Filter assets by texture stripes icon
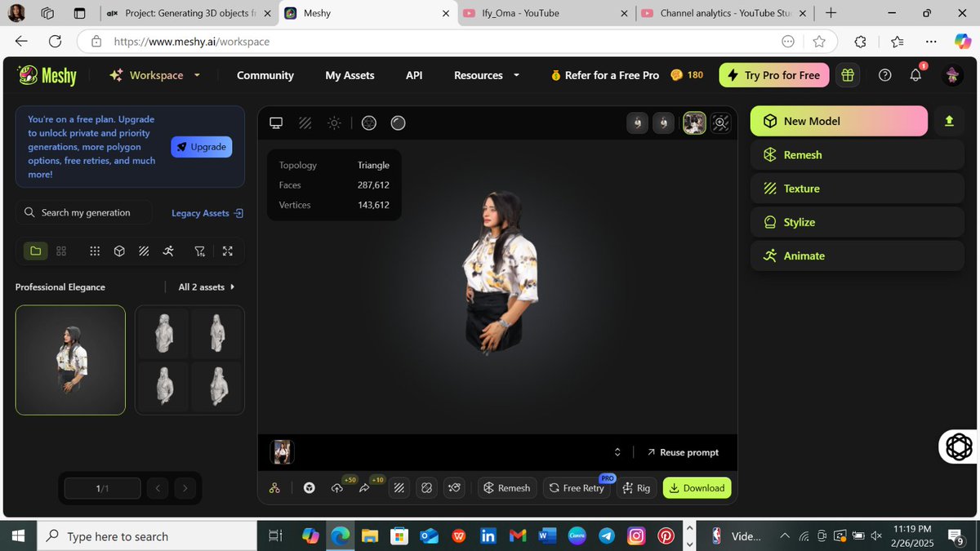This screenshot has width=980, height=551. click(144, 251)
